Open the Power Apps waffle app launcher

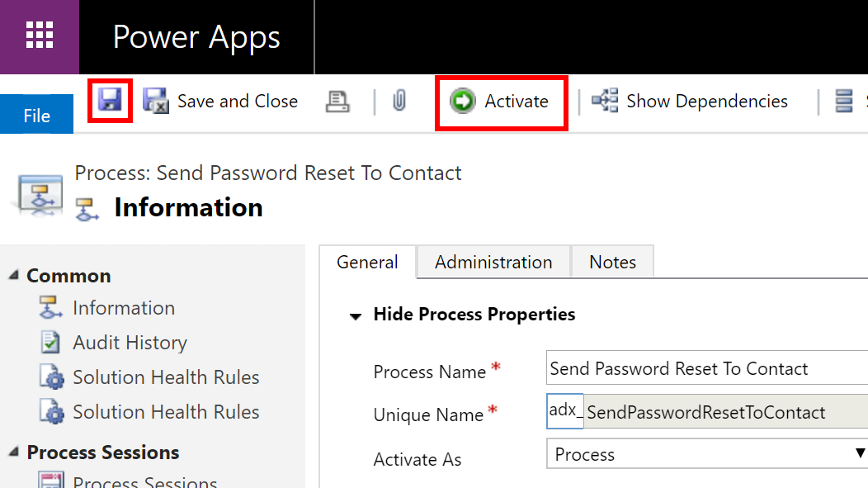pyautogui.click(x=40, y=36)
